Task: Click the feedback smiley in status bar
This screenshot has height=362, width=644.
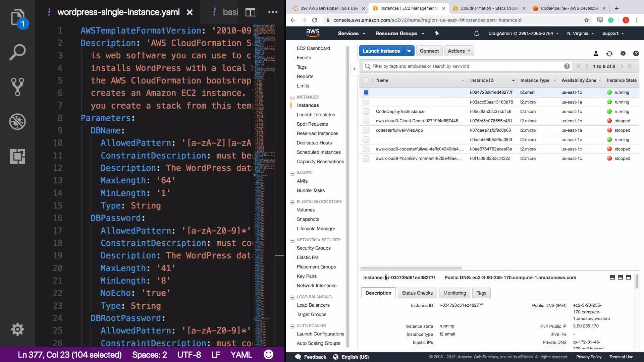Action: [268, 355]
